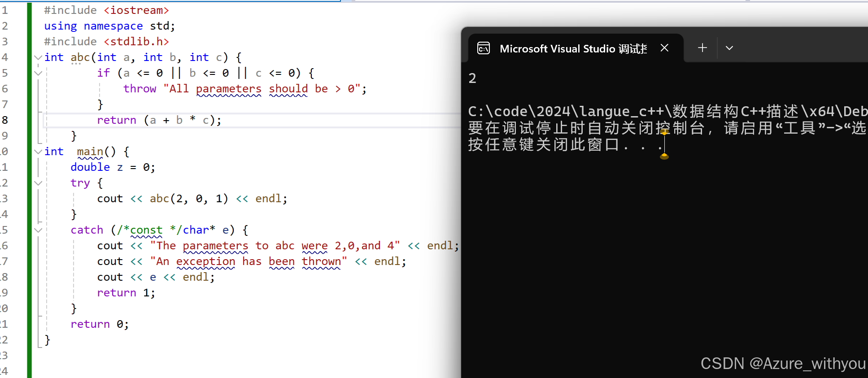
Task: Click 'cout << e << endl;' line
Action: pyautogui.click(x=156, y=277)
